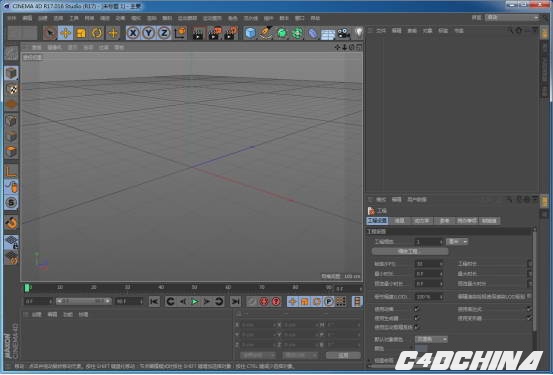The height and width of the screenshot is (375, 553).
Task: Toggle the X axis lock
Action: (x=132, y=33)
